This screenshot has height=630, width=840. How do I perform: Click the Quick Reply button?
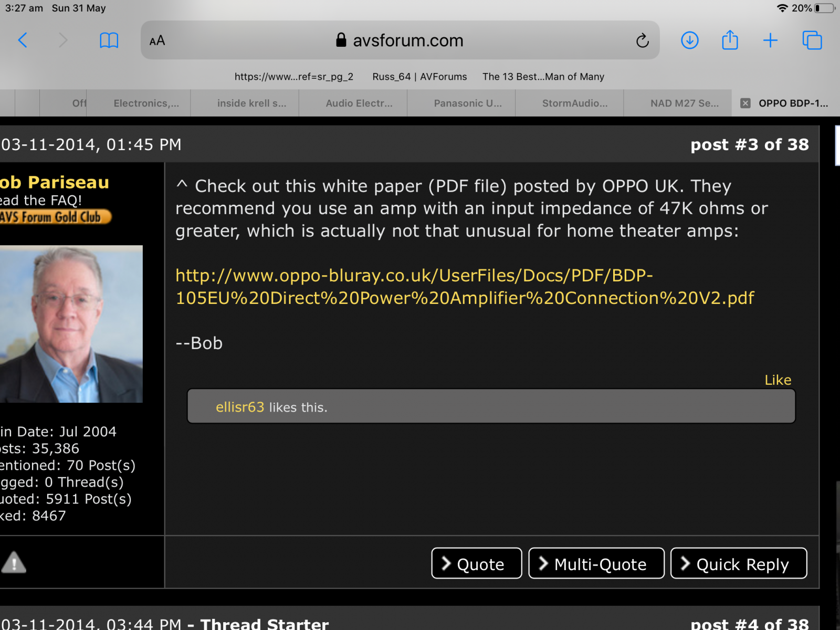[738, 563]
